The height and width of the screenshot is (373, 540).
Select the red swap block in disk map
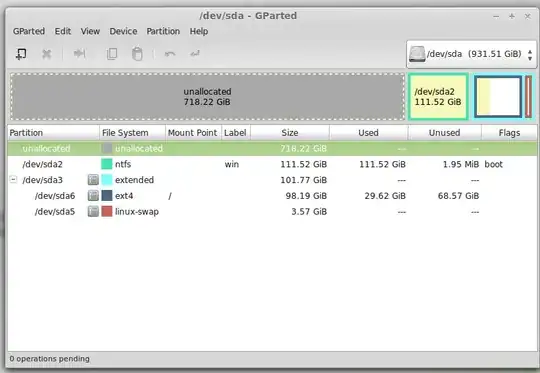pyautogui.click(x=528, y=97)
